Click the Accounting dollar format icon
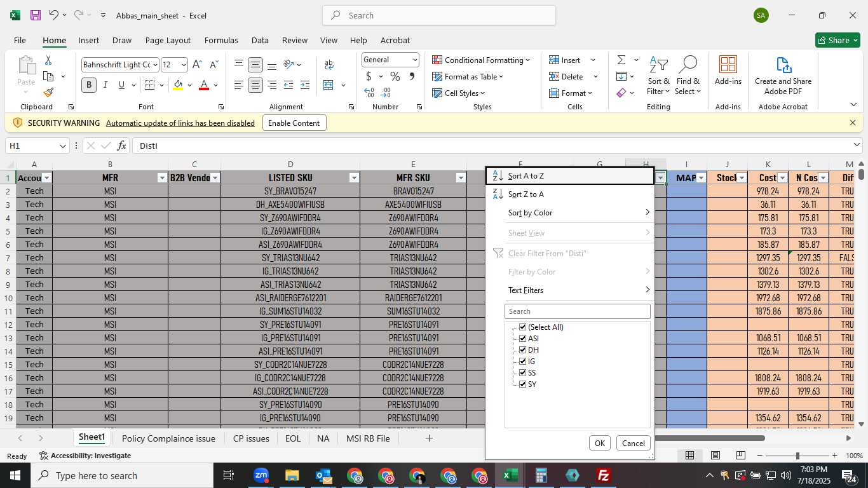 pos(369,76)
